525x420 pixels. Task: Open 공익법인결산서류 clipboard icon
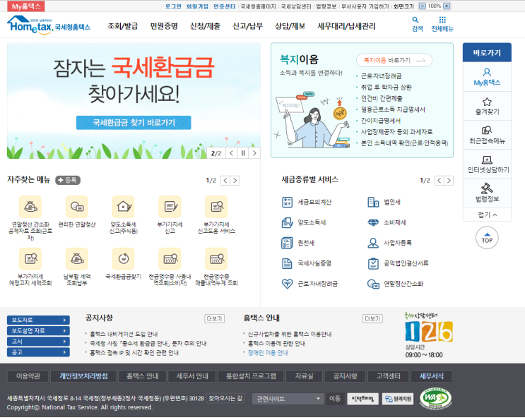[x=373, y=263]
